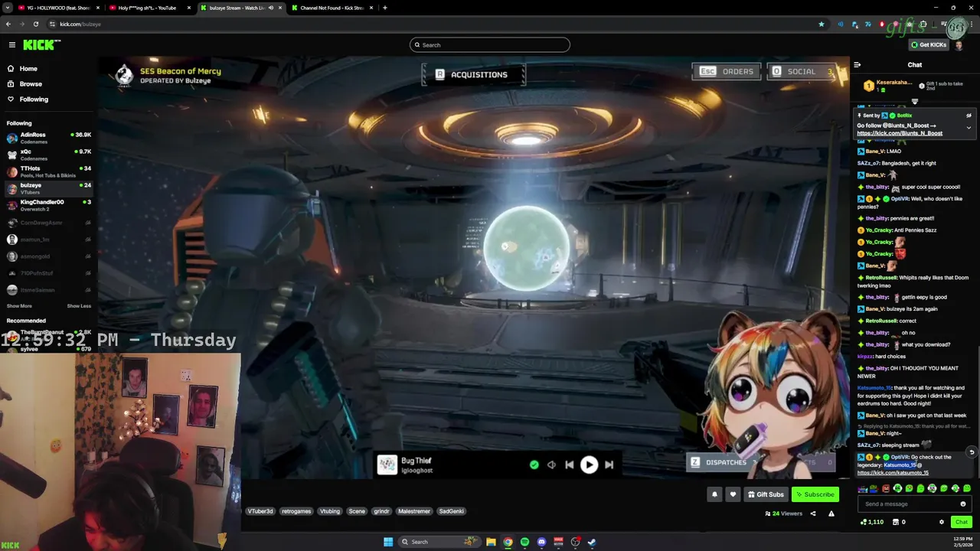Open KingChandler00 channel in sidebar
The image size is (980, 551).
tap(49, 205)
